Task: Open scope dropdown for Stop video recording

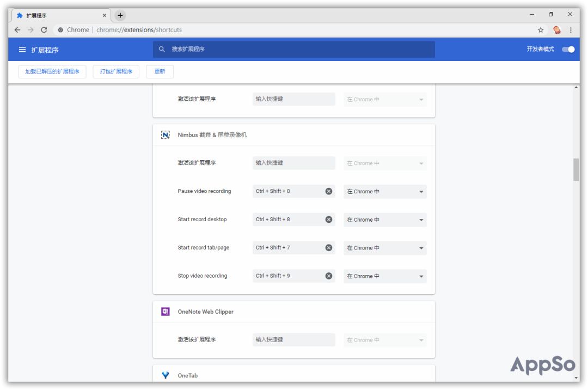Action: 385,276
